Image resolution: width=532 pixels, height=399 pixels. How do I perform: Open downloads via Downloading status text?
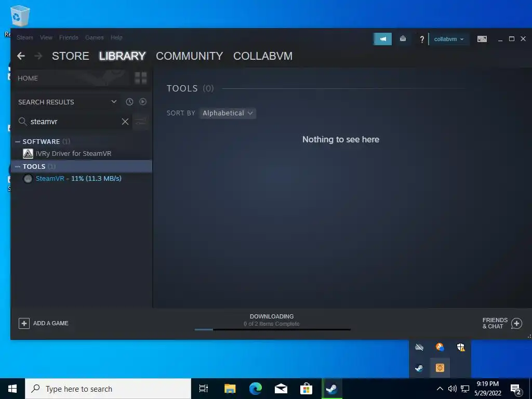pyautogui.click(x=272, y=316)
